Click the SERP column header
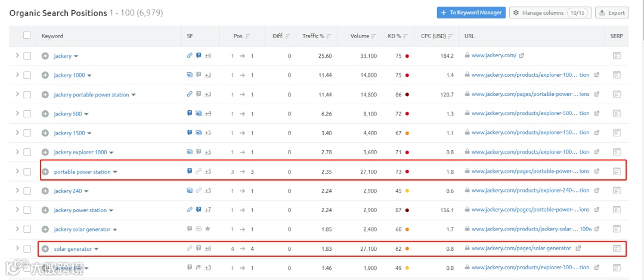This screenshot has height=280, width=644. [617, 36]
